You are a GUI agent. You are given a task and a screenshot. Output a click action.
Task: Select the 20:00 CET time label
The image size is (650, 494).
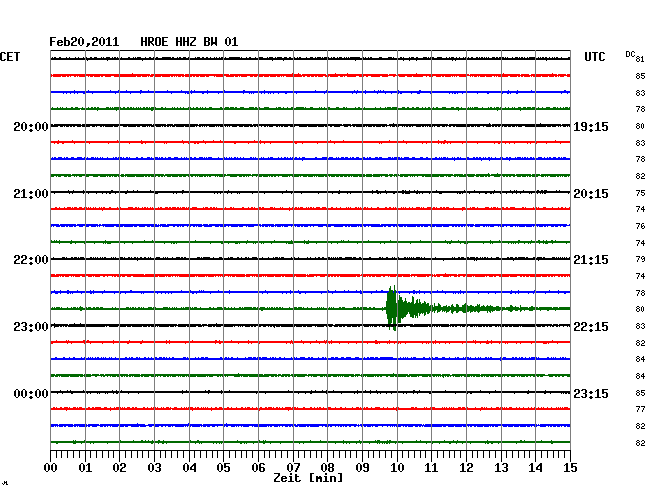tap(31, 126)
